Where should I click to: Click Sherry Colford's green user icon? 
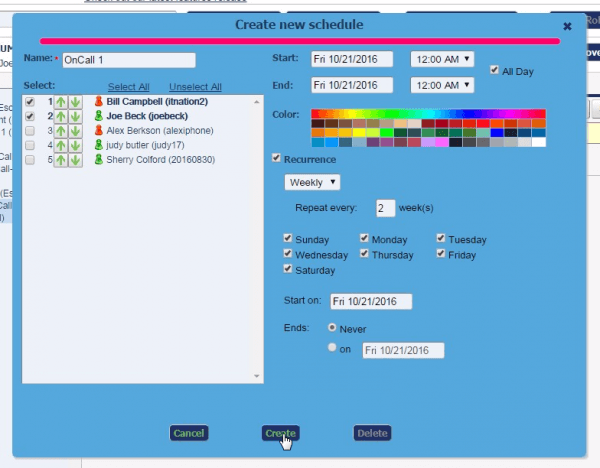pos(99,159)
